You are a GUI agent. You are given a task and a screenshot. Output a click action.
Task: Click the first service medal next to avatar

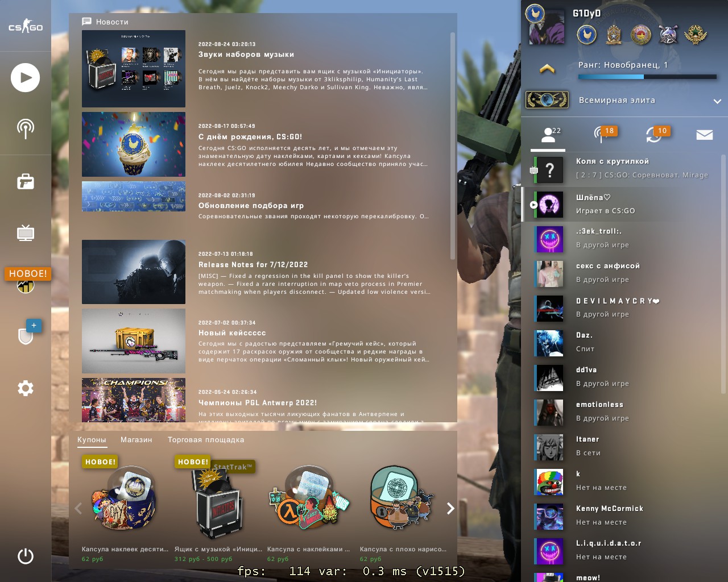(x=587, y=35)
